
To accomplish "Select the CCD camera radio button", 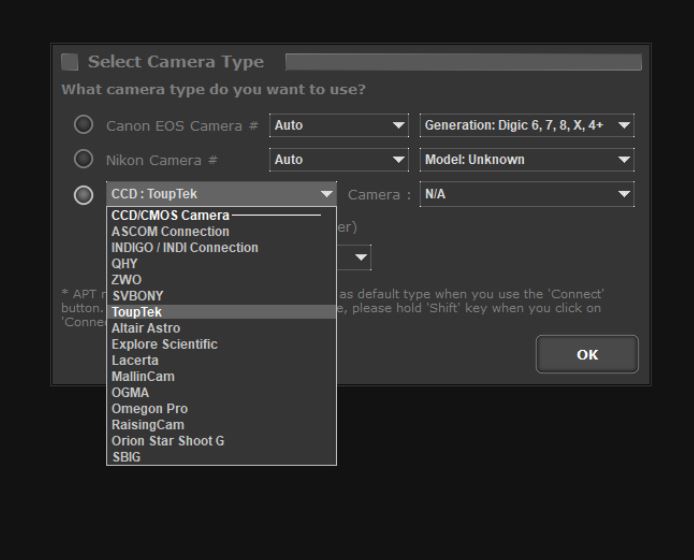I will (x=83, y=195).
